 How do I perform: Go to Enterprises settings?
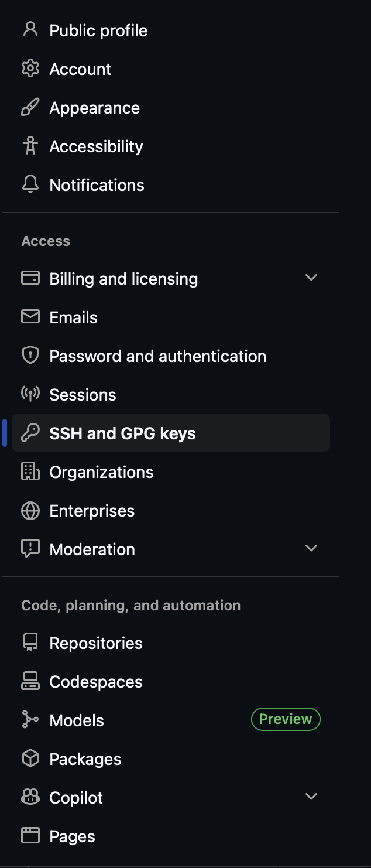(x=92, y=511)
